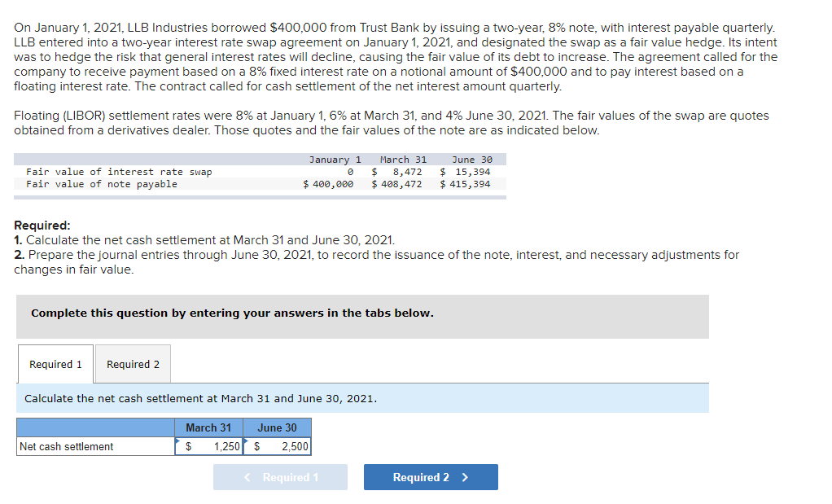The height and width of the screenshot is (504, 832).
Task: Click the dollar sign in the June 30 cell
Action: 254,446
